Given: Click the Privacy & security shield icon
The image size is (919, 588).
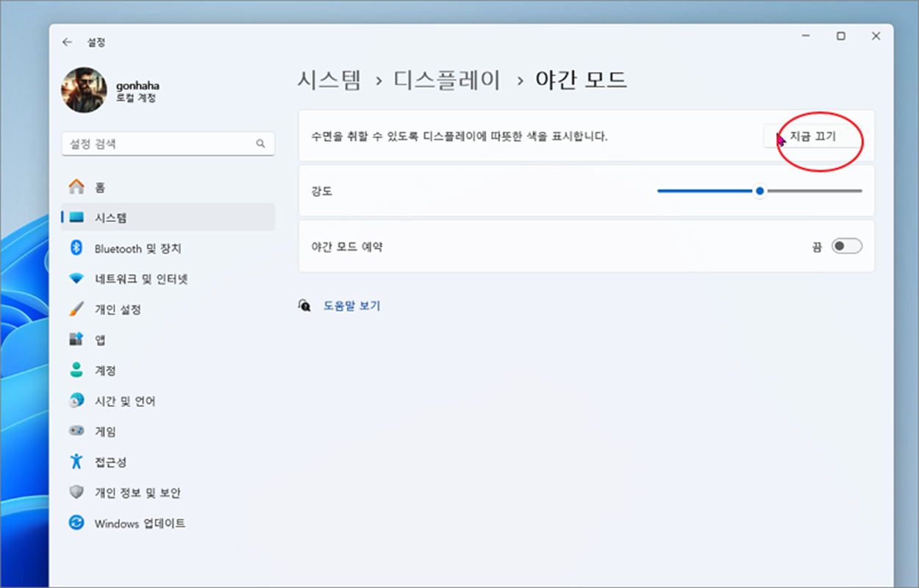Looking at the screenshot, I should coord(76,492).
